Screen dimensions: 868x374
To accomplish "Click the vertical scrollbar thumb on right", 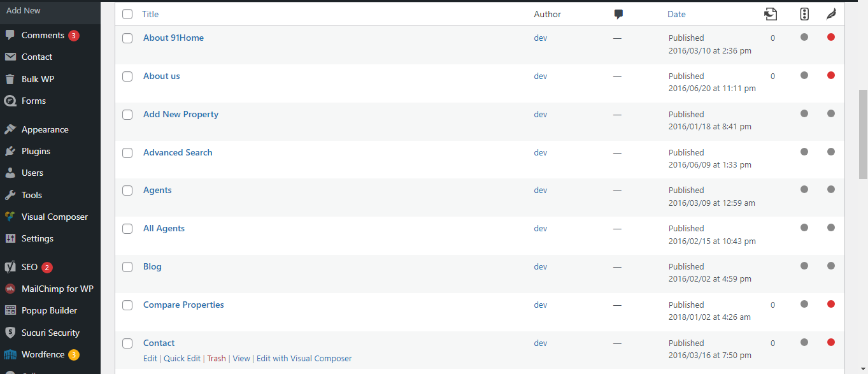I will [x=863, y=134].
